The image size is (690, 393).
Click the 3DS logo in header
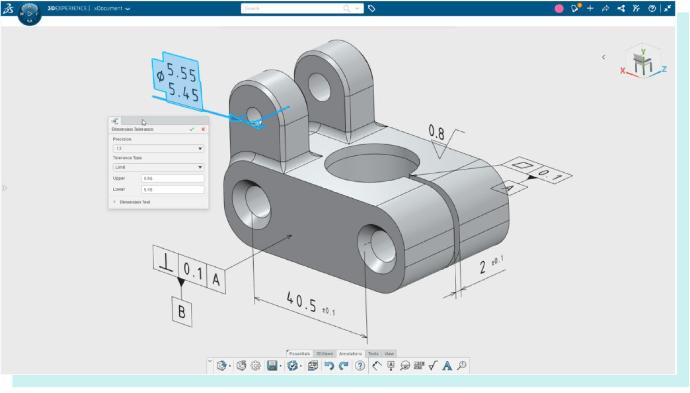pyautogui.click(x=7, y=9)
